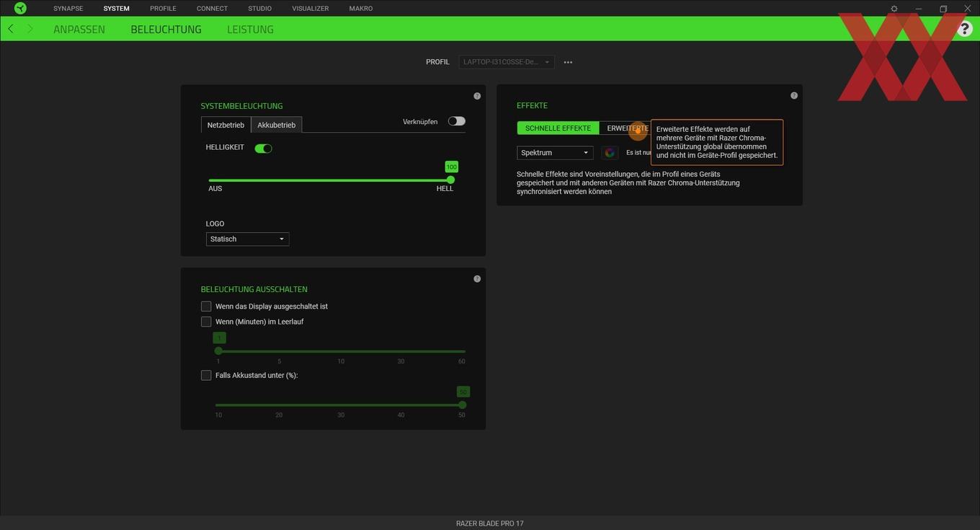Click the brightness slider handle at 100

pyautogui.click(x=450, y=180)
